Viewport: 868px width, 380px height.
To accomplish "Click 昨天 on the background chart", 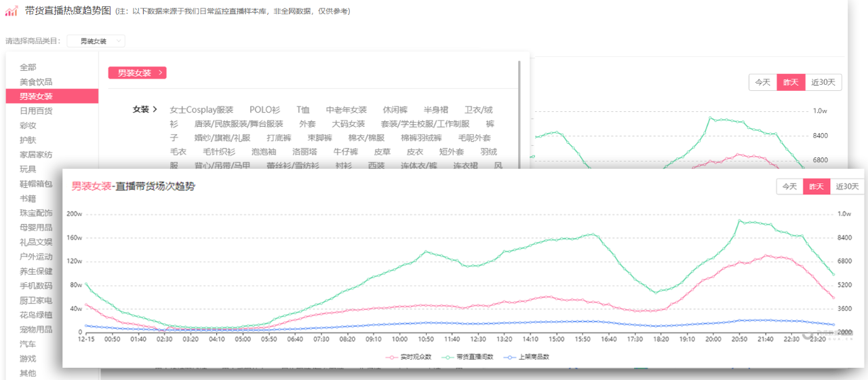I will coord(791,82).
